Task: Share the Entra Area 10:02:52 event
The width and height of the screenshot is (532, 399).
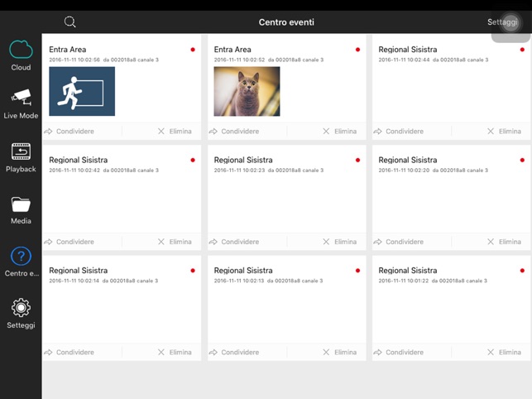Action: (234, 131)
